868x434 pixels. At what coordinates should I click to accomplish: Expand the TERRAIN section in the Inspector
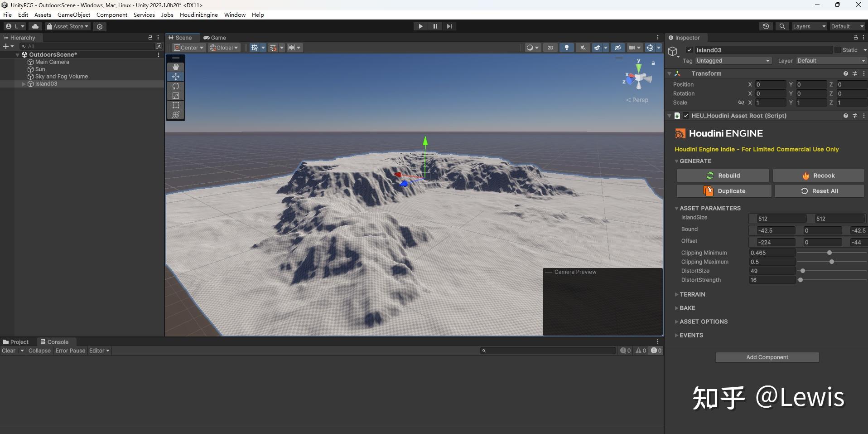coord(693,294)
